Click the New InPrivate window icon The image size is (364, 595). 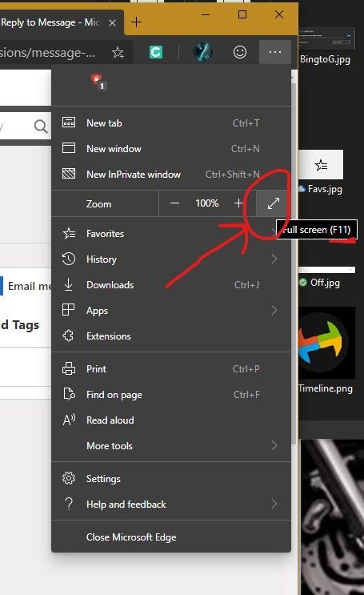69,174
